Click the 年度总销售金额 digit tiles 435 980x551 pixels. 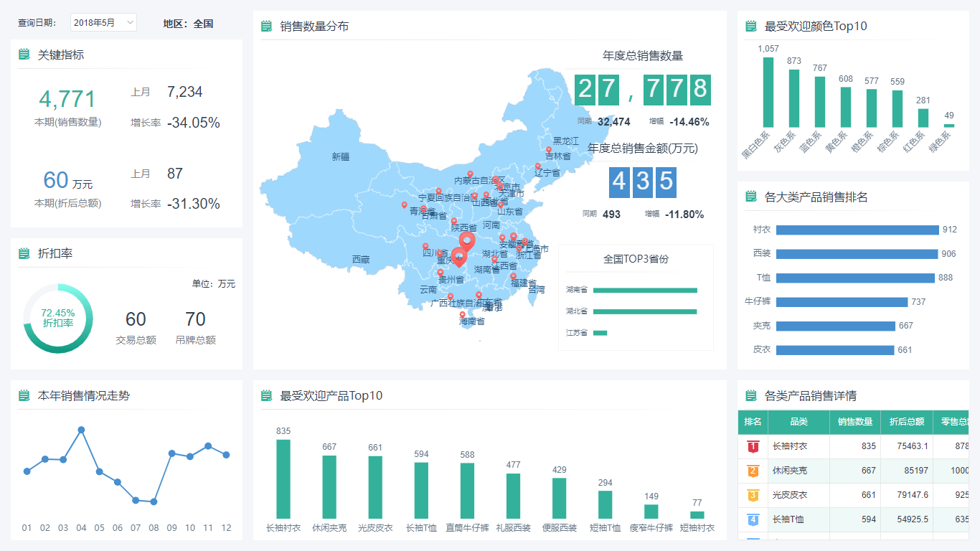tap(643, 182)
